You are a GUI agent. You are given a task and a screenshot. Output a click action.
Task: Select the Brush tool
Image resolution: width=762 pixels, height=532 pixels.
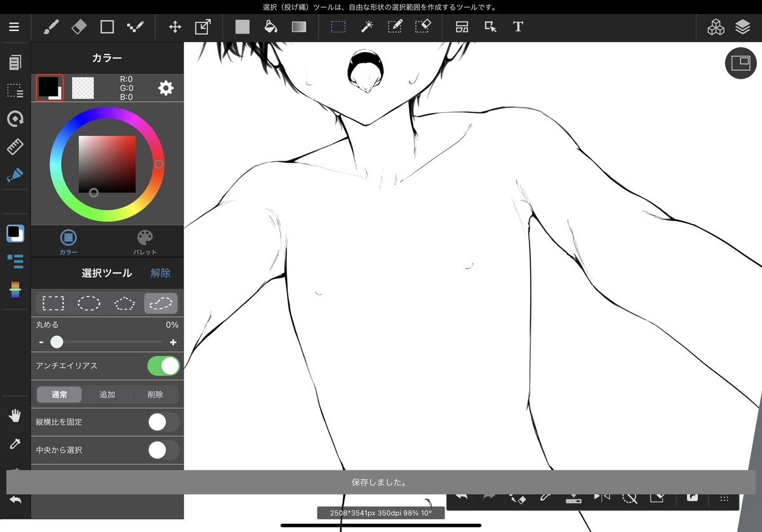(x=51, y=27)
